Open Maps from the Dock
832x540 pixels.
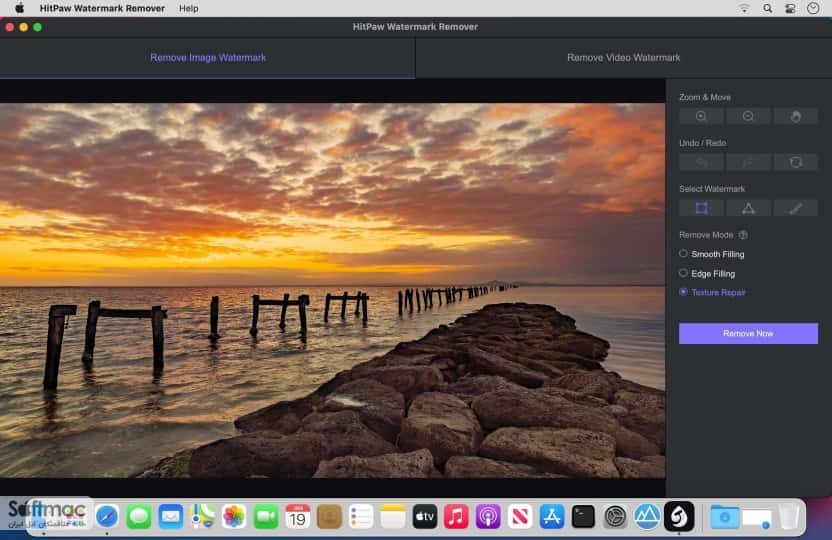tap(202, 516)
